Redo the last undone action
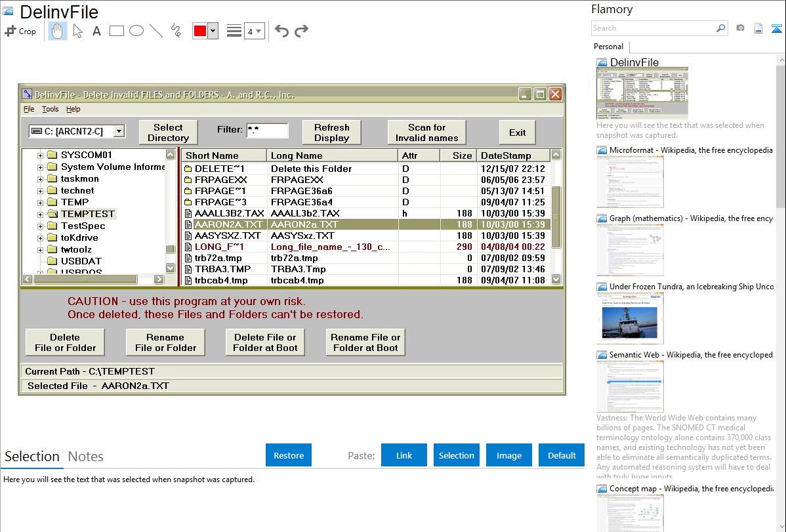786x532 pixels. pos(301,31)
